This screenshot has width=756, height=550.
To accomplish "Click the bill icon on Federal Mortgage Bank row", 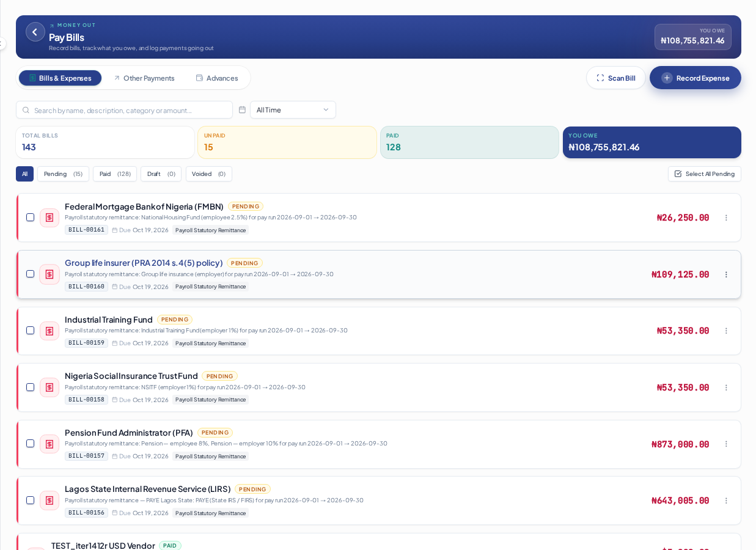I will [50, 218].
